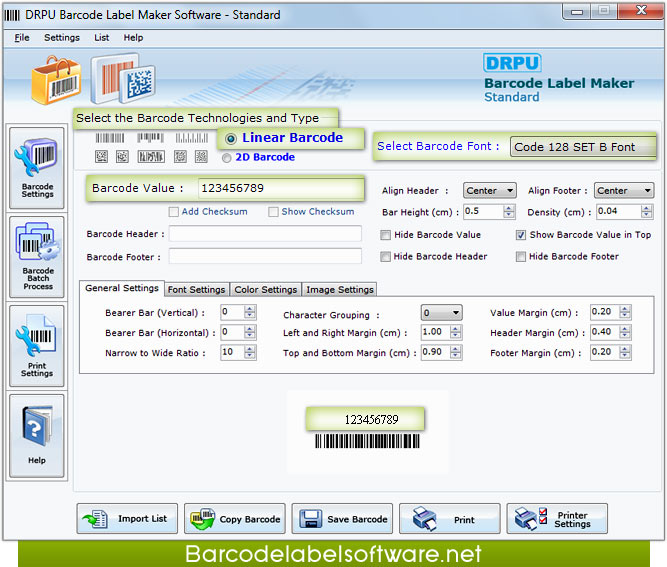
Task: Select the wide PDF-style 2D barcode sample icon
Action: (151, 157)
